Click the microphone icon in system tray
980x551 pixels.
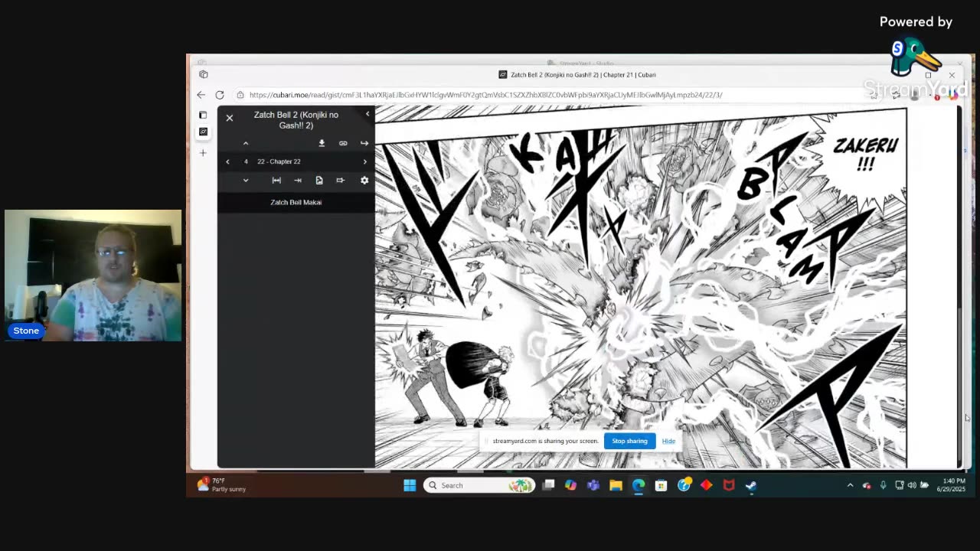point(883,485)
